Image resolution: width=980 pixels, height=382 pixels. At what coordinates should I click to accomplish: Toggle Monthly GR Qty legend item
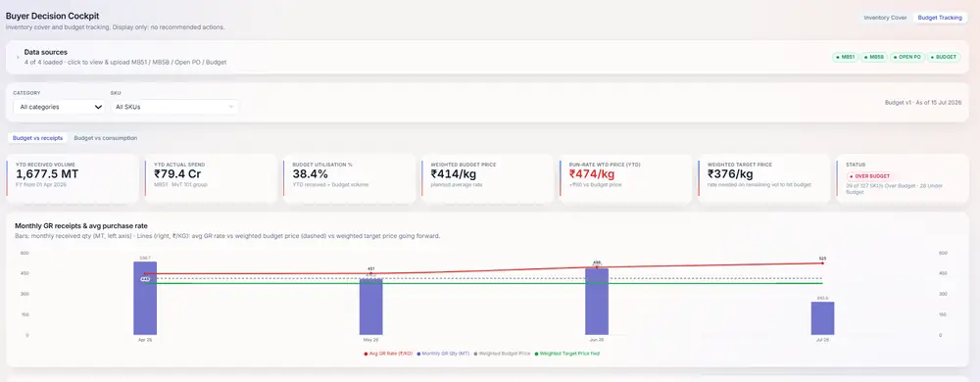443,354
